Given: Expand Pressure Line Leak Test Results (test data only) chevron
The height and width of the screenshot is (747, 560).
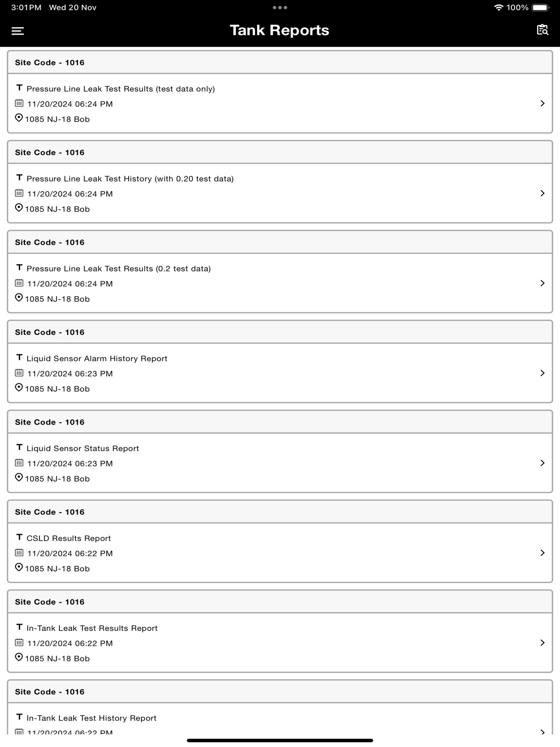Looking at the screenshot, I should pos(542,103).
